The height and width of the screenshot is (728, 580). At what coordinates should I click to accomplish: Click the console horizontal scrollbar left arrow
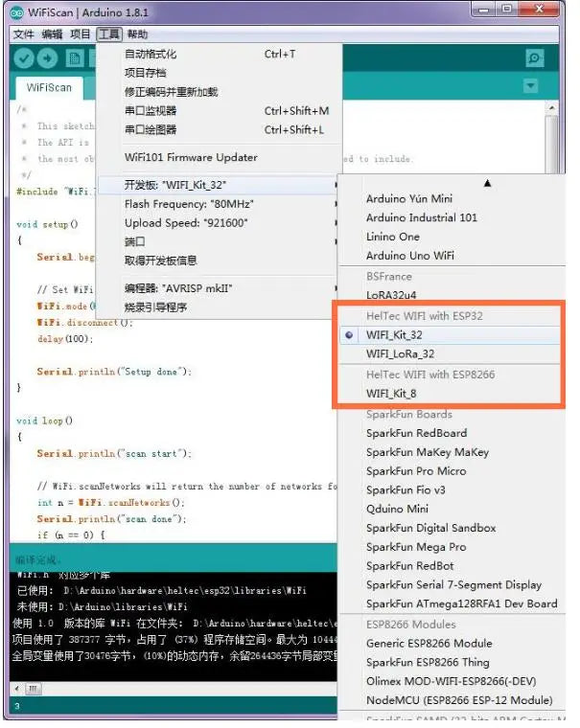point(17,689)
